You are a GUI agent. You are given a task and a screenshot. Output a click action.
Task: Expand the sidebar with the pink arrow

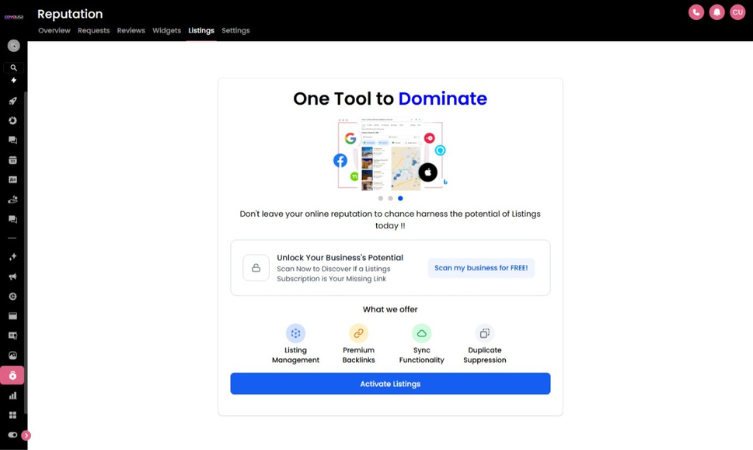(26, 435)
